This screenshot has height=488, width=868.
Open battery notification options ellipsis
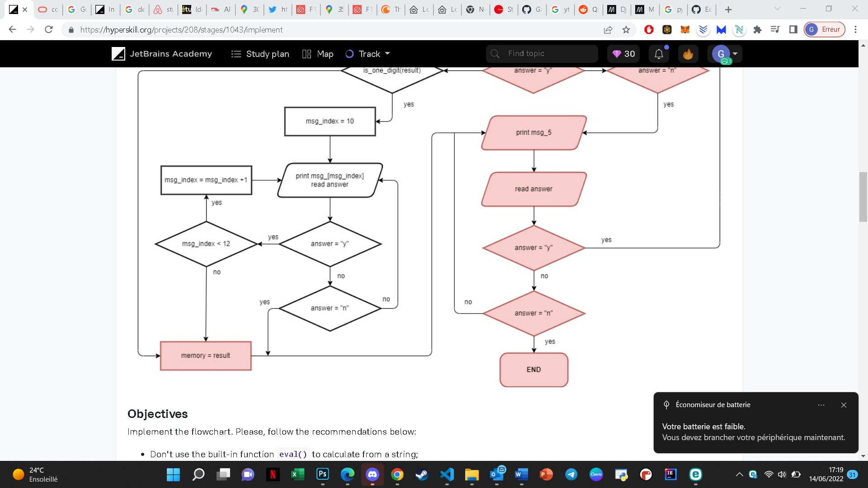(x=821, y=405)
